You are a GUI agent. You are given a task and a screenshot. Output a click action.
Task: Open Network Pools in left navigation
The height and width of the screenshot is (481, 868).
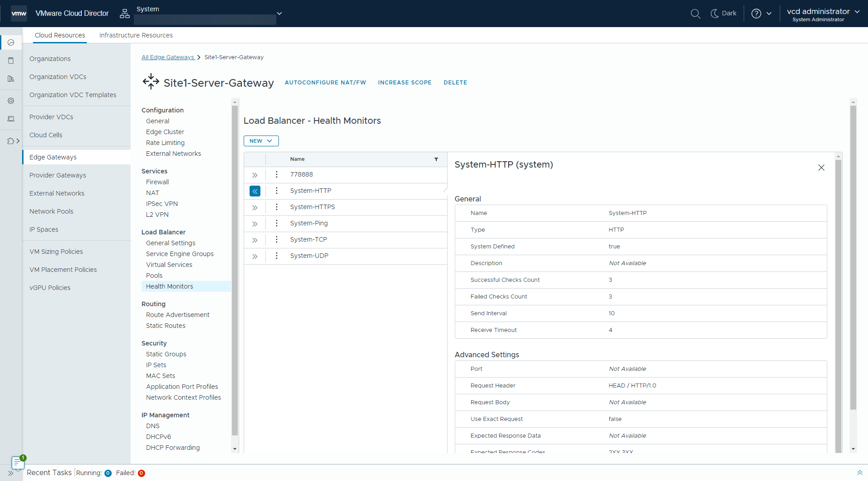(51, 211)
